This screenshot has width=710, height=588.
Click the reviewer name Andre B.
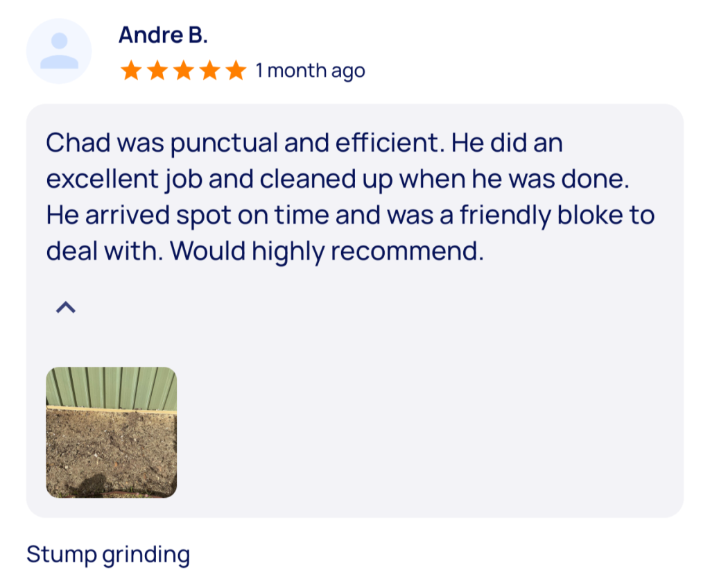click(x=163, y=35)
